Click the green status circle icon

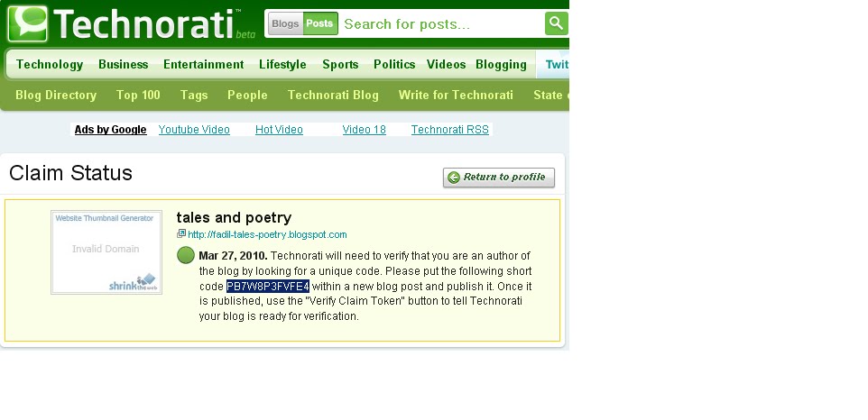(x=186, y=255)
